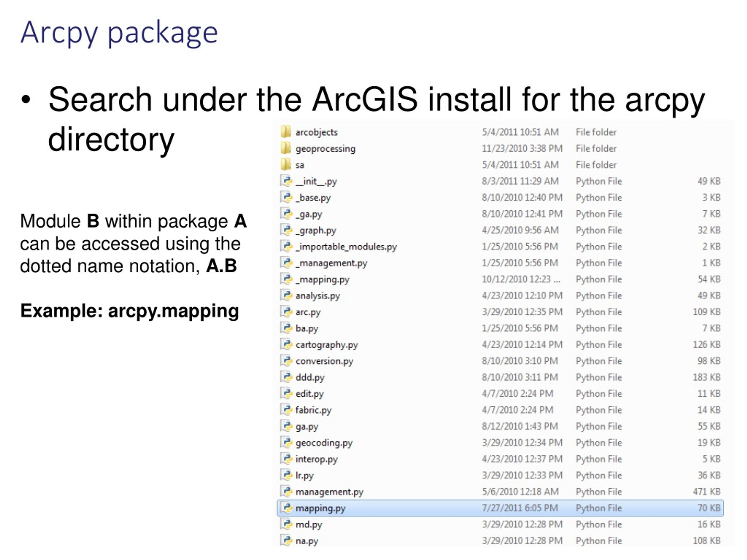Click the Python icon beside na.py
The width and height of the screenshot is (747, 560).
[286, 540]
